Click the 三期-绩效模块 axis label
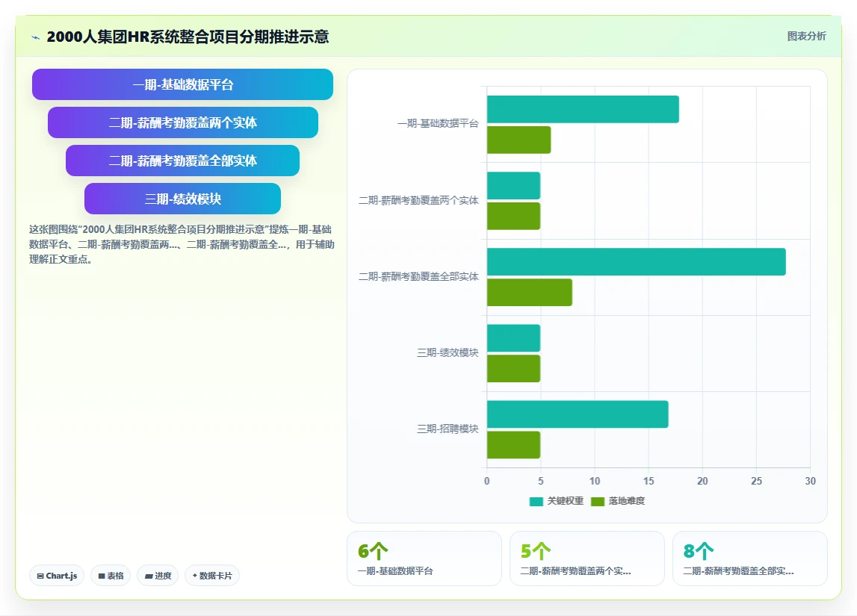Image resolution: width=857 pixels, height=616 pixels. click(448, 352)
